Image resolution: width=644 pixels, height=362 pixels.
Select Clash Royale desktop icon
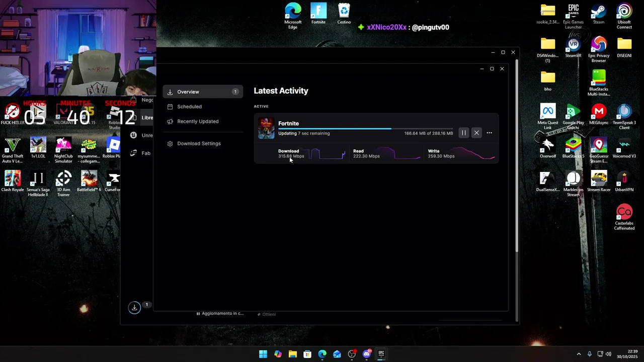(x=13, y=182)
